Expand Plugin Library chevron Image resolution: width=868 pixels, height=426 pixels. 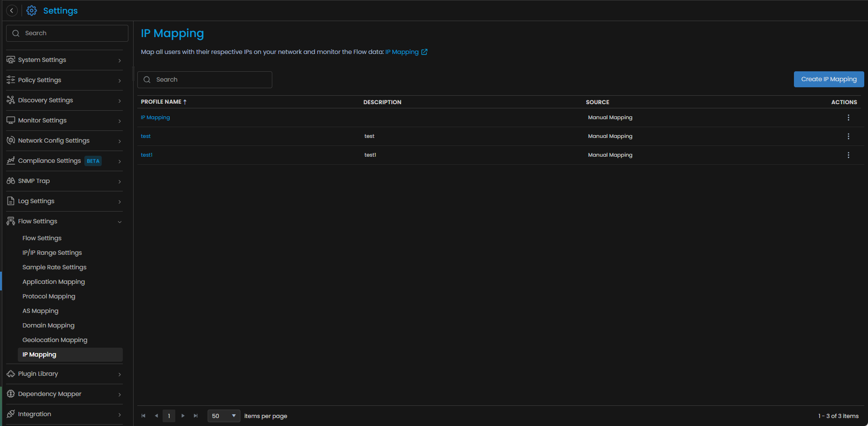120,374
